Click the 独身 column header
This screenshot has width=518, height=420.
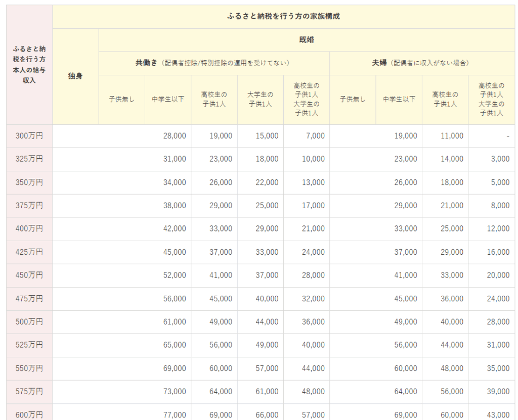[75, 76]
